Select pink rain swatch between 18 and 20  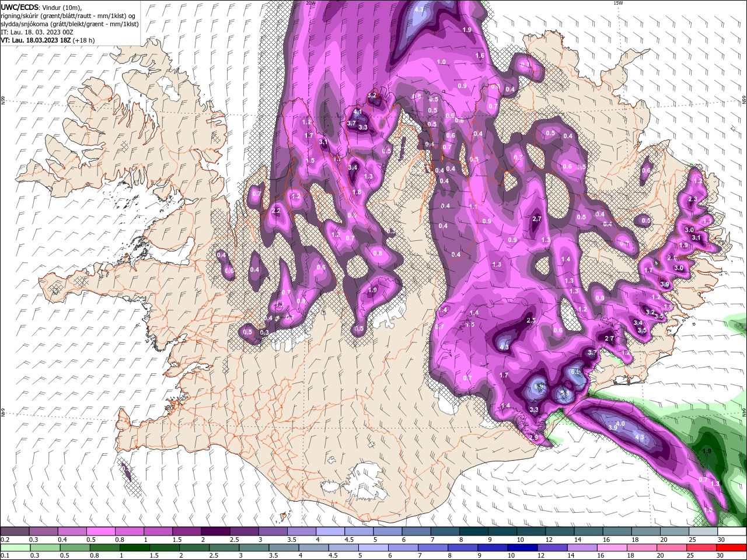[x=641, y=548]
